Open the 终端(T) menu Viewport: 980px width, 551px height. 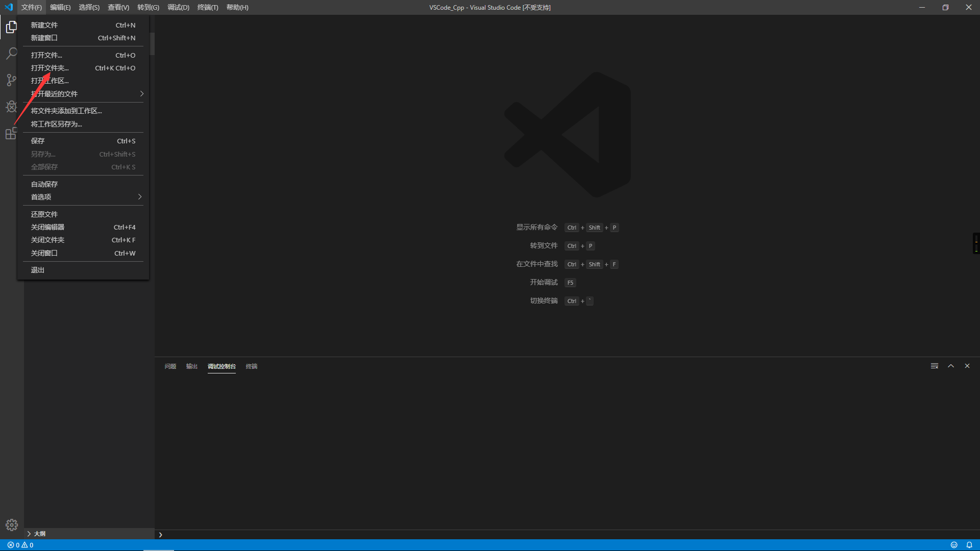(x=208, y=7)
